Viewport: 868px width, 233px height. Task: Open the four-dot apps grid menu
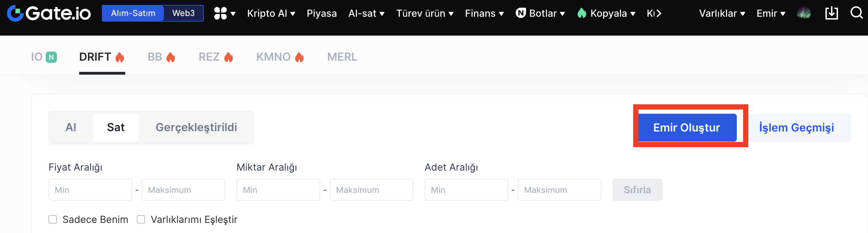[220, 13]
